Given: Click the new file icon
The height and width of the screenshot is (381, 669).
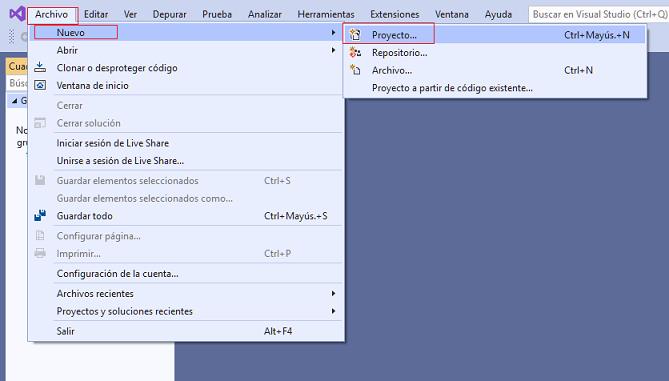Looking at the screenshot, I should point(355,70).
